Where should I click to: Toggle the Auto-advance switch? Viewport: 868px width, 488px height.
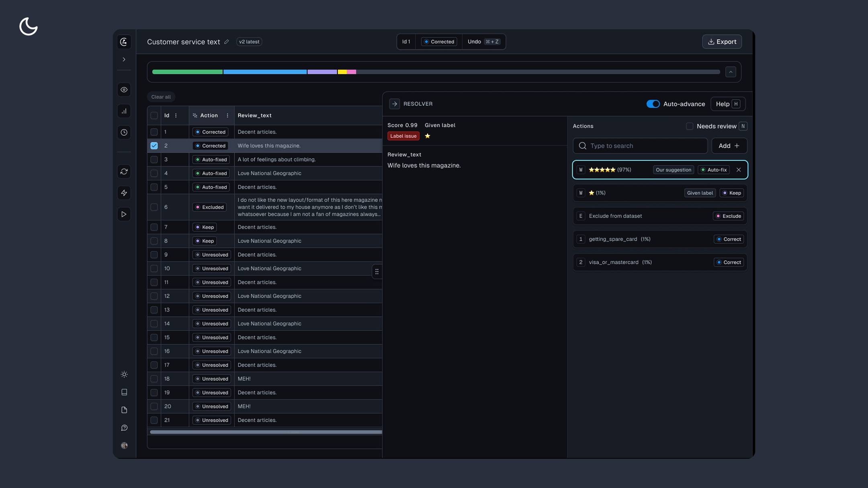653,104
